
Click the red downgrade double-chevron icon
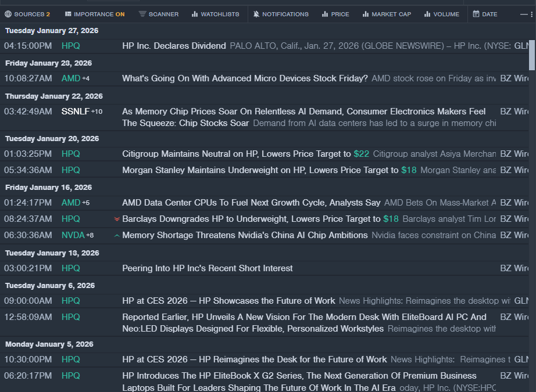(x=117, y=220)
